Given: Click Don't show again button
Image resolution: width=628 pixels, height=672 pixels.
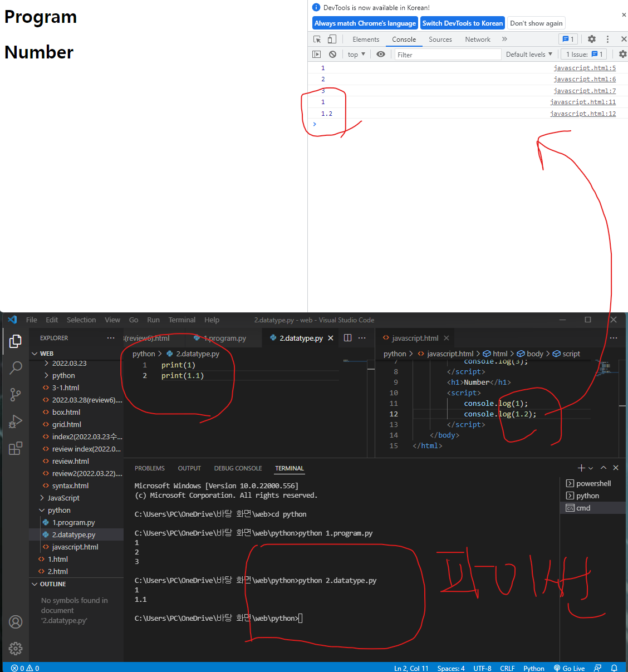Looking at the screenshot, I should [x=536, y=23].
